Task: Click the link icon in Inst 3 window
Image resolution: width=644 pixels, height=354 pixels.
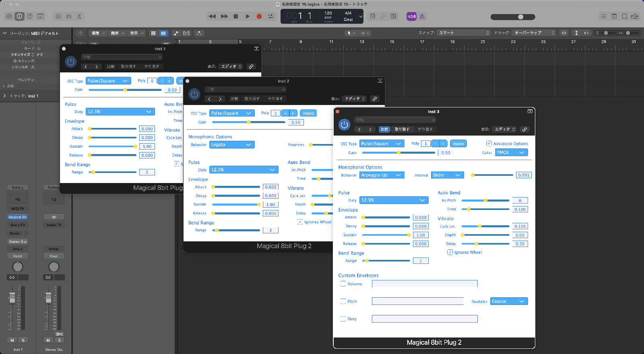Action: [524, 130]
